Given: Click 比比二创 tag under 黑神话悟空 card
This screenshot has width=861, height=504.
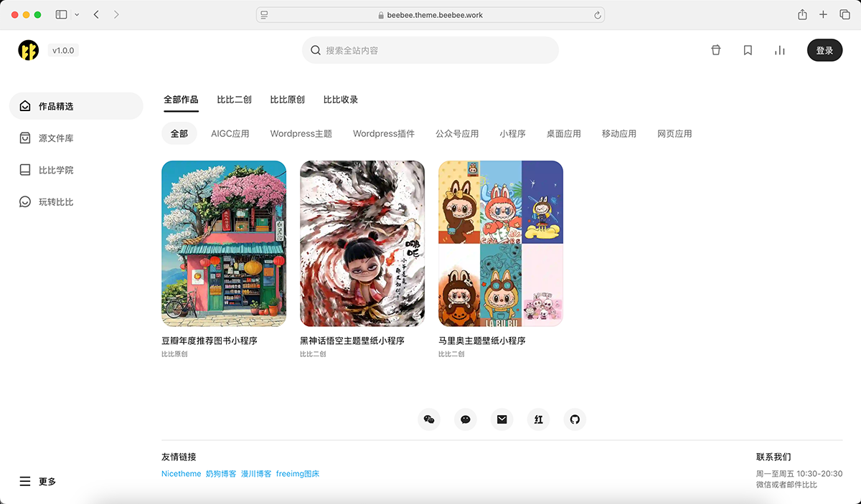Looking at the screenshot, I should click(313, 354).
